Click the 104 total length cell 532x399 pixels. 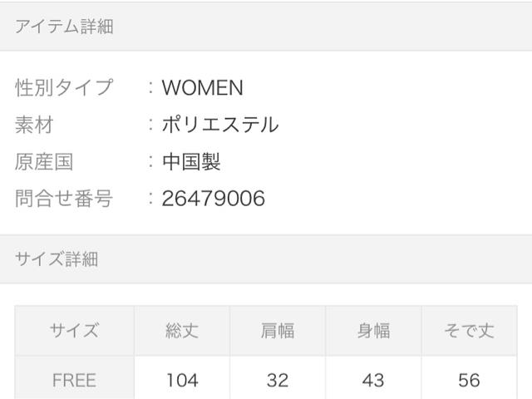tap(182, 380)
